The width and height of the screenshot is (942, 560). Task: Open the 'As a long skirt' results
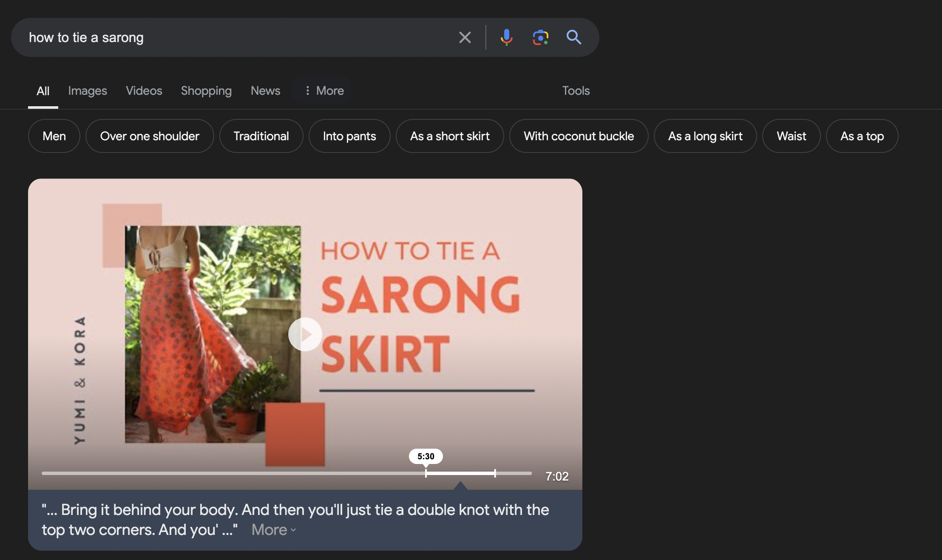705,136
